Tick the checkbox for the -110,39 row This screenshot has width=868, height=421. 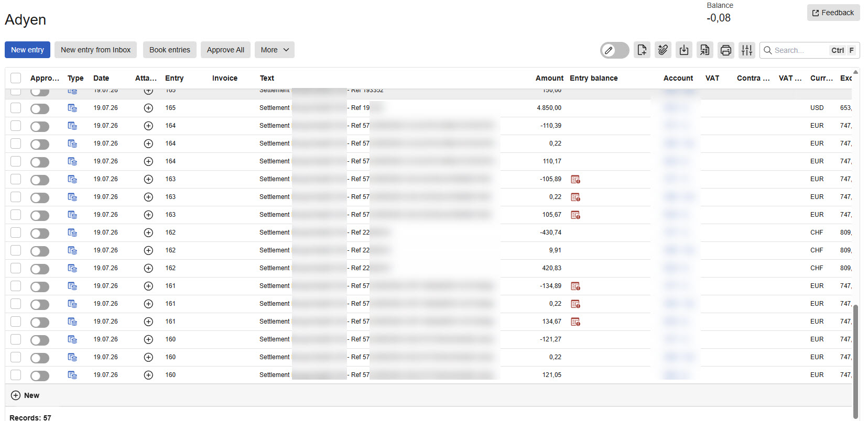coord(16,126)
